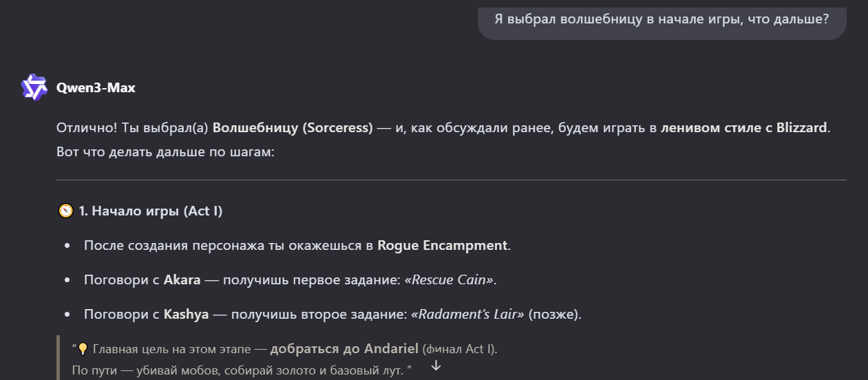
Task: Click the line Вот что делать дальше по шагам
Action: tap(165, 151)
